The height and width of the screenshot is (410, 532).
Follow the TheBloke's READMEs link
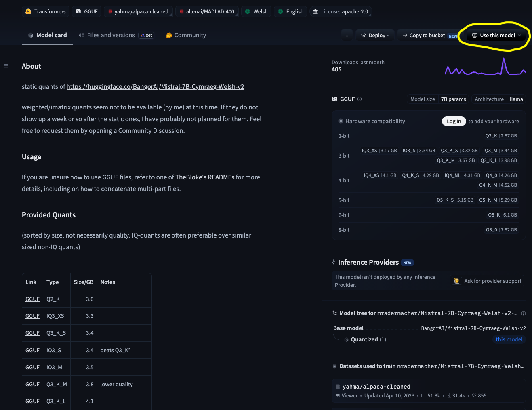click(205, 177)
